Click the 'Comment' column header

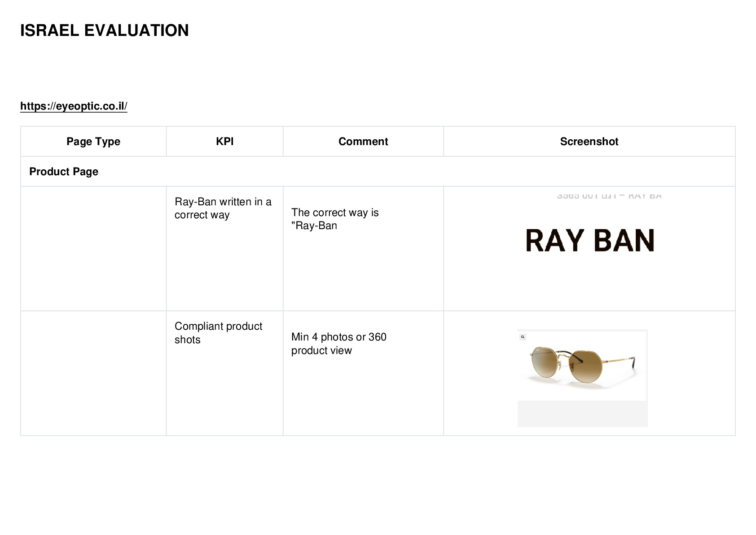pyautogui.click(x=363, y=141)
